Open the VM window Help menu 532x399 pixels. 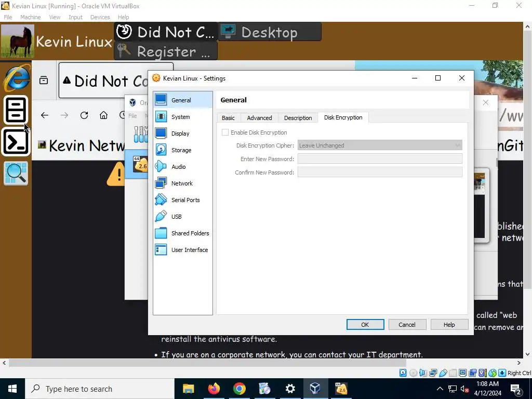click(x=123, y=17)
